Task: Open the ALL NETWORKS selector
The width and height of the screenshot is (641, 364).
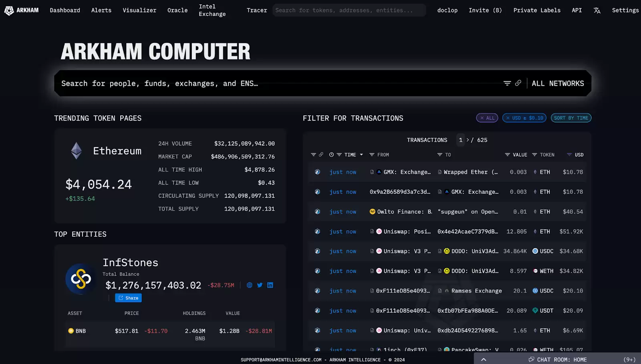Action: [558, 83]
